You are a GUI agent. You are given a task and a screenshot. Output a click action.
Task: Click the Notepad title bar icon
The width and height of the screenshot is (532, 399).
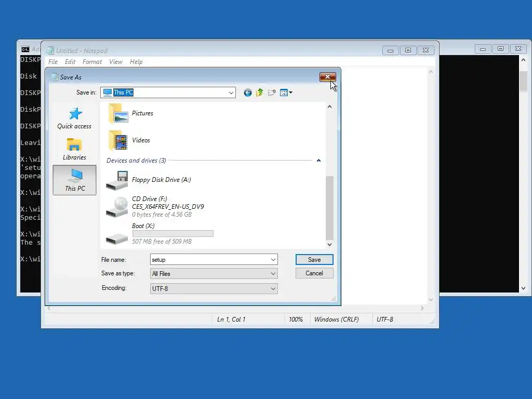(50, 50)
